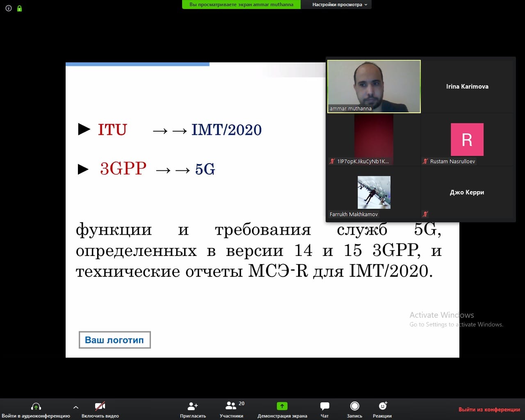Open View Options (Настройки просмотра) dropdown
Viewport: 525px width, 420px height.
339,5
